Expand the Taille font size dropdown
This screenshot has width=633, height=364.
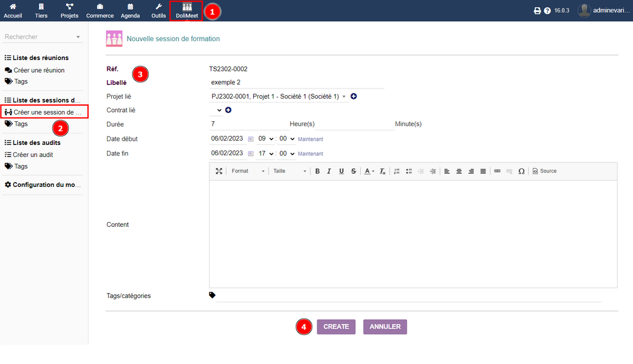[x=289, y=171]
